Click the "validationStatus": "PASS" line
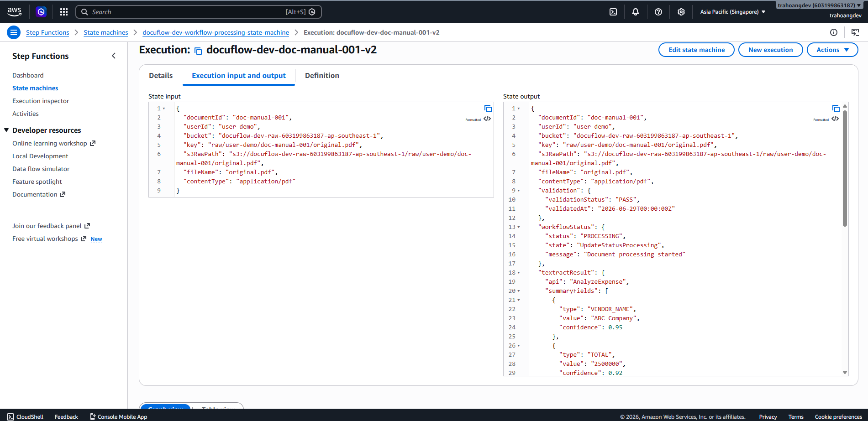The height and width of the screenshot is (421, 868). pyautogui.click(x=592, y=200)
